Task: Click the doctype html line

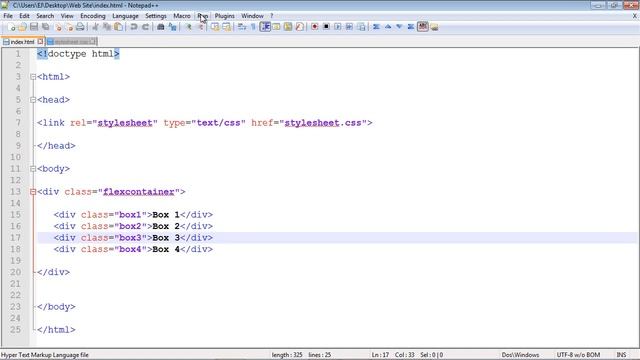Action: click(x=78, y=54)
